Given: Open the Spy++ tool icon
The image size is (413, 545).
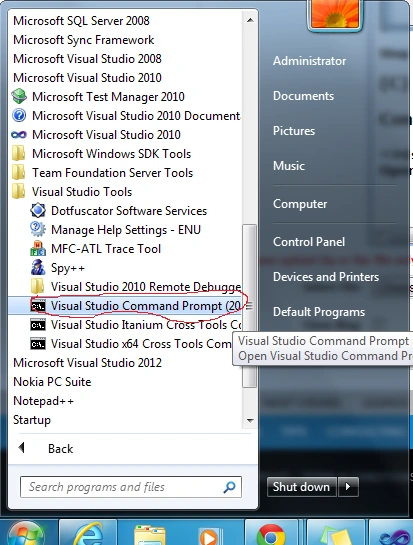Looking at the screenshot, I should pos(38,267).
